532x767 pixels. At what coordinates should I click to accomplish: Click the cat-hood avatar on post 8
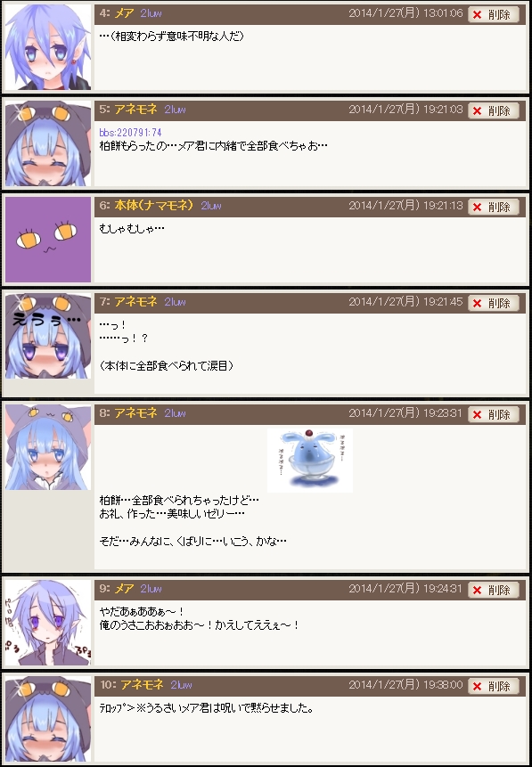click(x=48, y=447)
